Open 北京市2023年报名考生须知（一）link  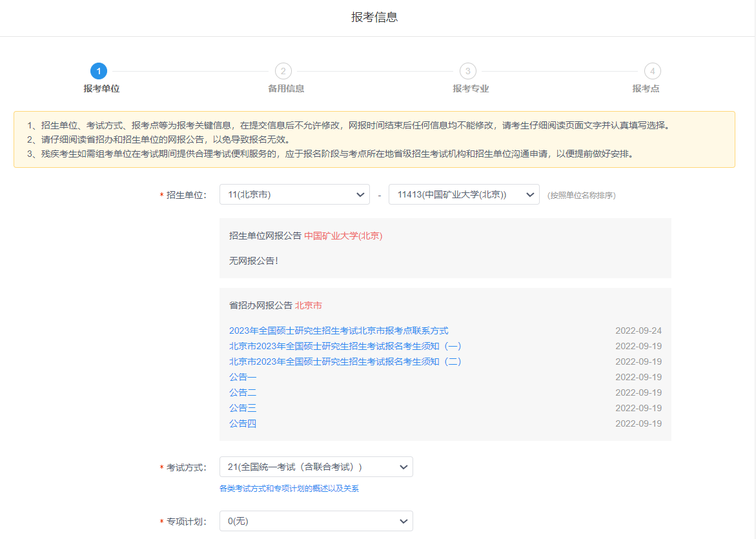pos(345,346)
